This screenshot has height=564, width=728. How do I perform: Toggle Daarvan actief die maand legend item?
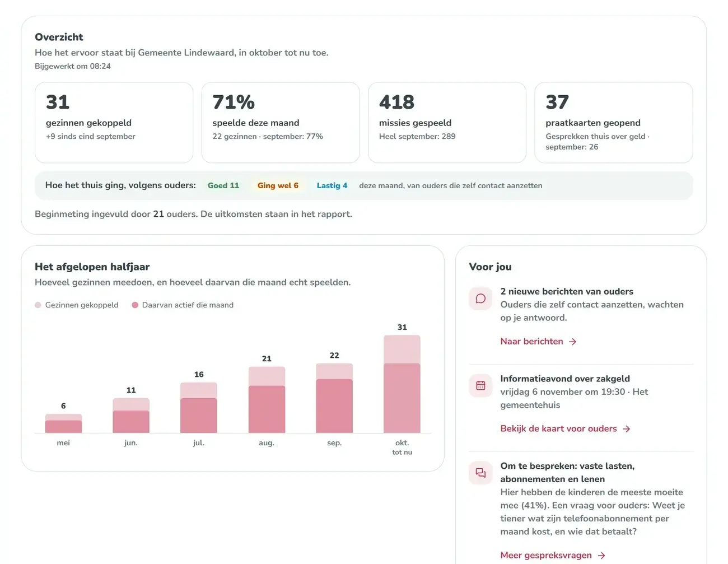pos(183,305)
